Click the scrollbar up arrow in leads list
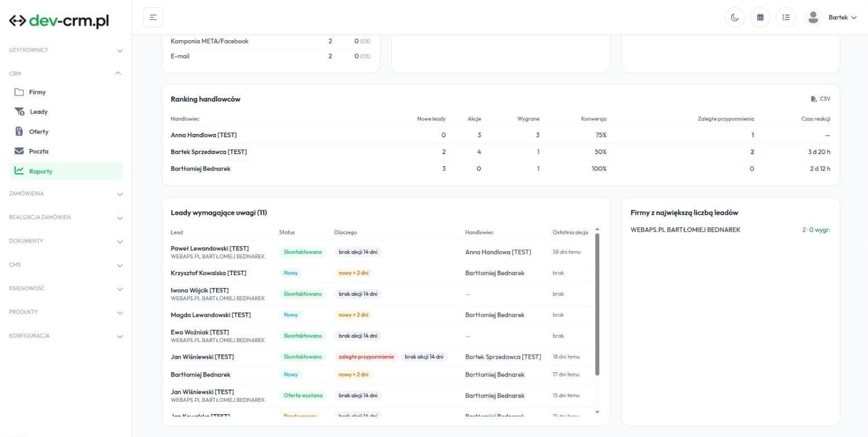This screenshot has height=437, width=868. pyautogui.click(x=598, y=229)
